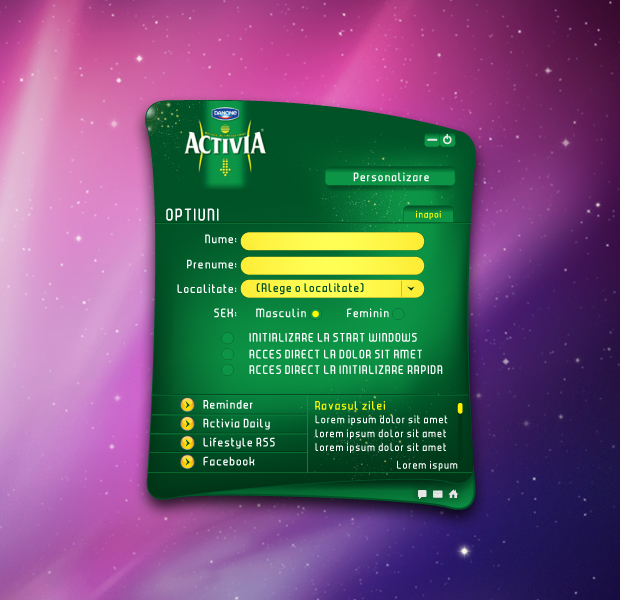
Task: Select the Feminin radio button
Action: pos(398,314)
